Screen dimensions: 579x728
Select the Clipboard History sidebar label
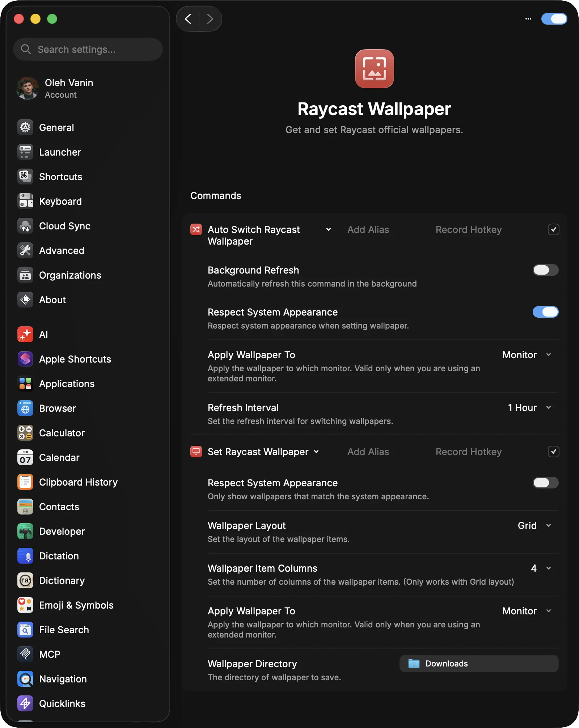point(79,482)
